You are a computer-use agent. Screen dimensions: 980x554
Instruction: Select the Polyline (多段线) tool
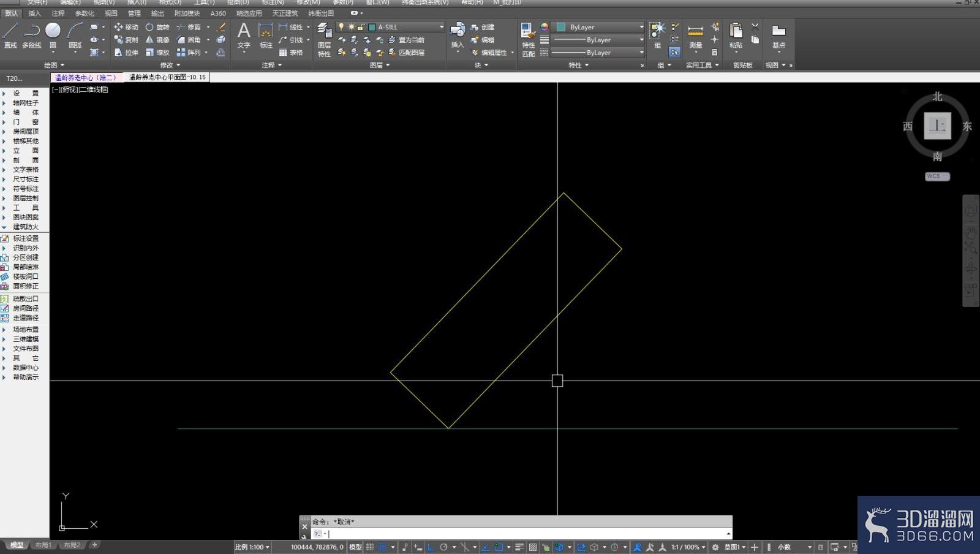coord(32,34)
